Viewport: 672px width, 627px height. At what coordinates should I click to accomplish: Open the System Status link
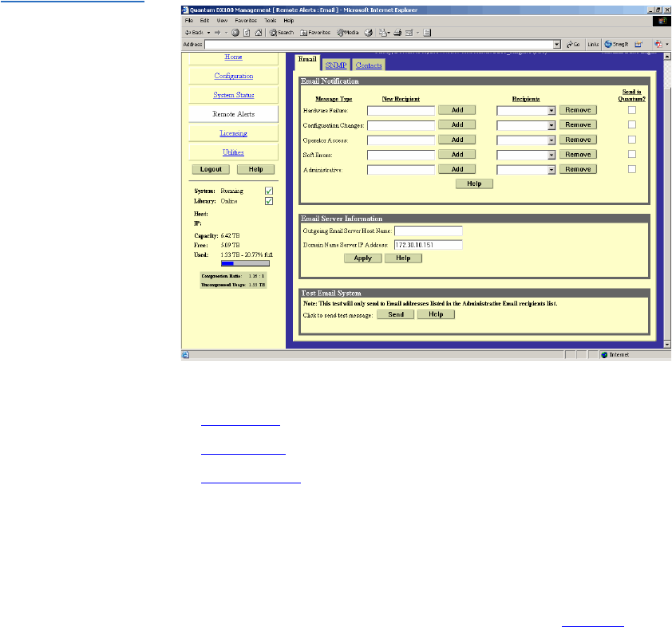coord(234,95)
